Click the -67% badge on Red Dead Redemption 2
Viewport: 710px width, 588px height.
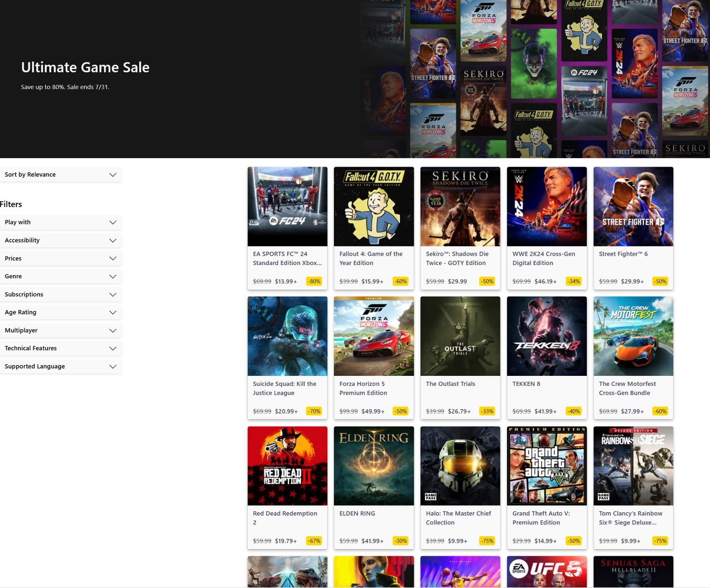[x=314, y=541]
